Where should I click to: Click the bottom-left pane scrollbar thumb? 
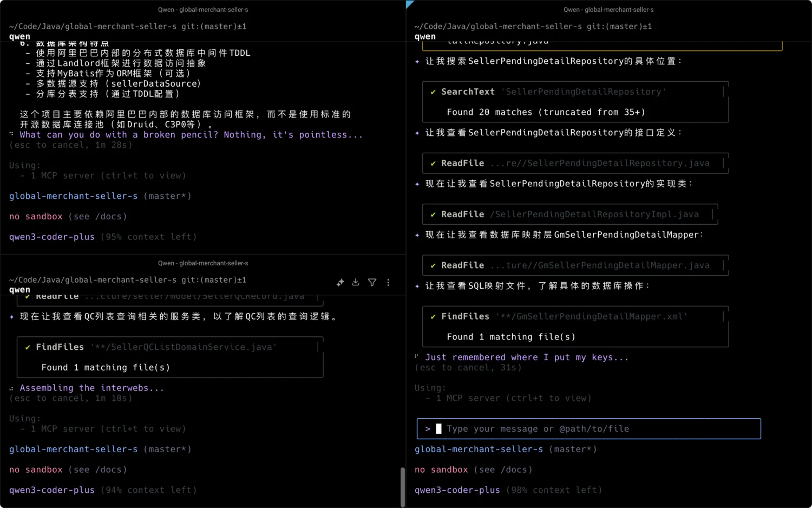tap(403, 486)
